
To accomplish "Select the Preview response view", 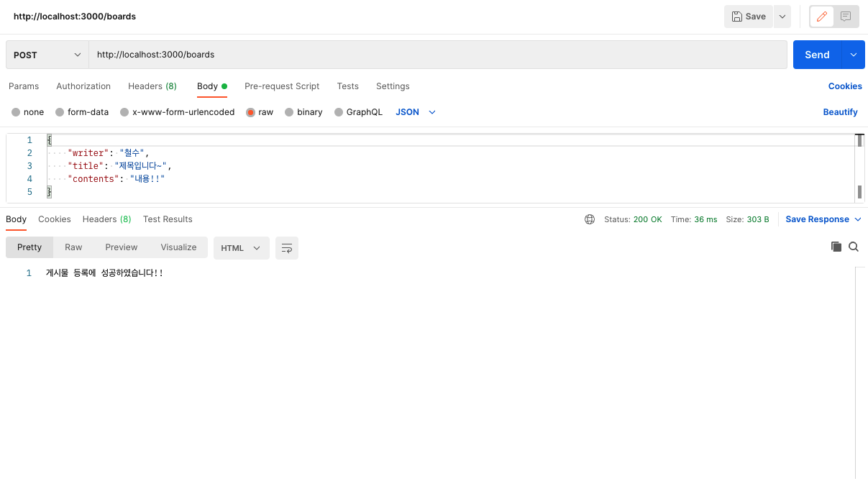I will click(x=121, y=247).
